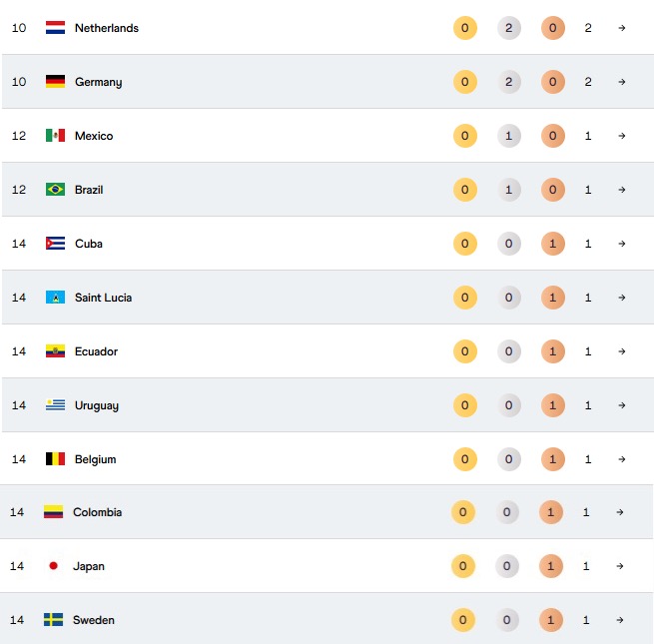Click the Saint Lucia flag icon
This screenshot has width=654, height=644.
pyautogui.click(x=55, y=298)
